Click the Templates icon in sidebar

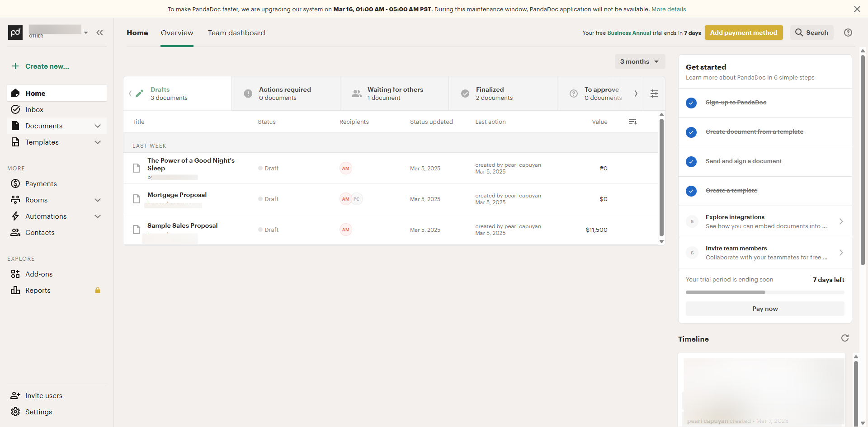tap(15, 142)
